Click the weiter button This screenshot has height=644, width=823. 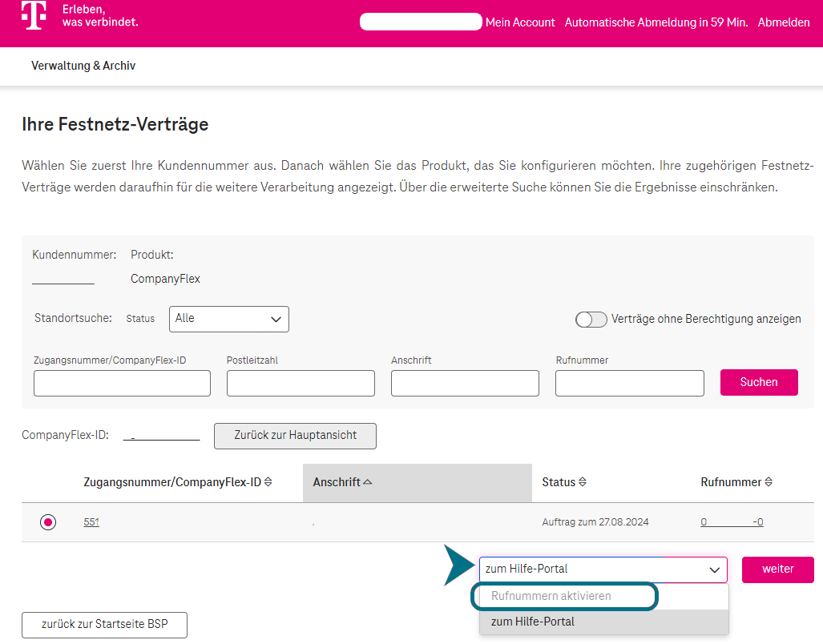pyautogui.click(x=778, y=570)
